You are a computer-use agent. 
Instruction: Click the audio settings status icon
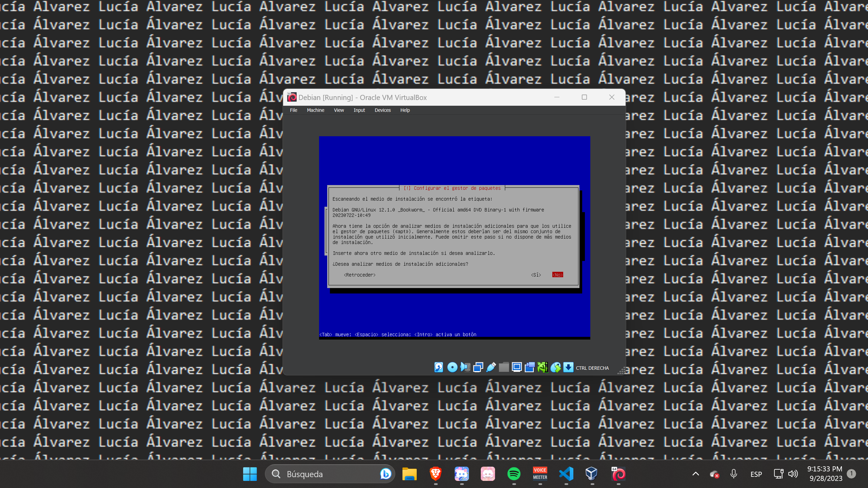[465, 367]
